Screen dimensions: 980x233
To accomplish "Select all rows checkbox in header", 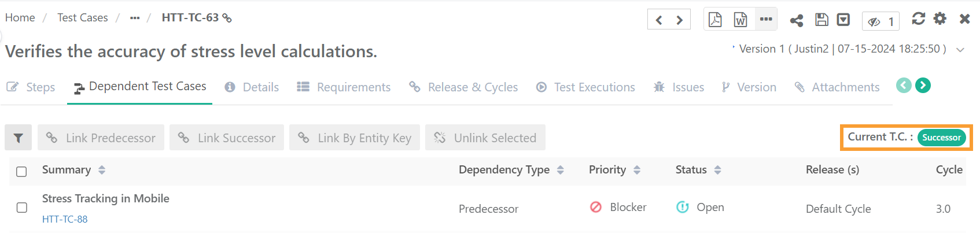I will [x=21, y=171].
